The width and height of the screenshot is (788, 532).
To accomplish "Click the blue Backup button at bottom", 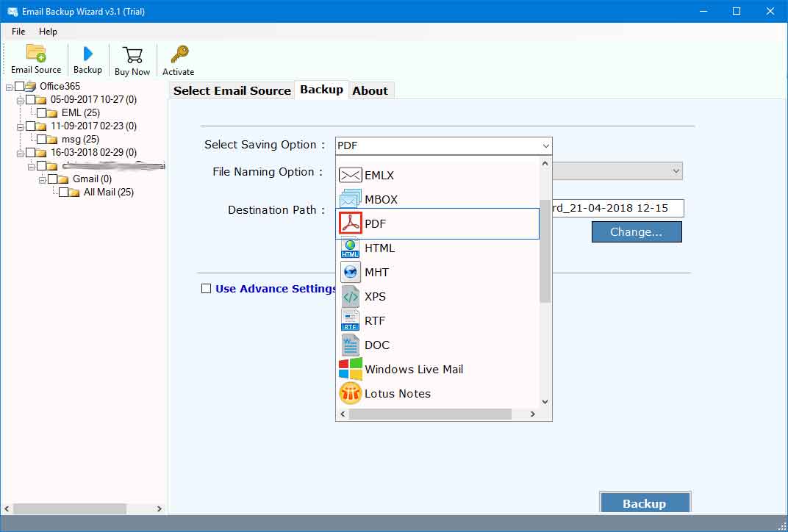I will click(x=645, y=503).
